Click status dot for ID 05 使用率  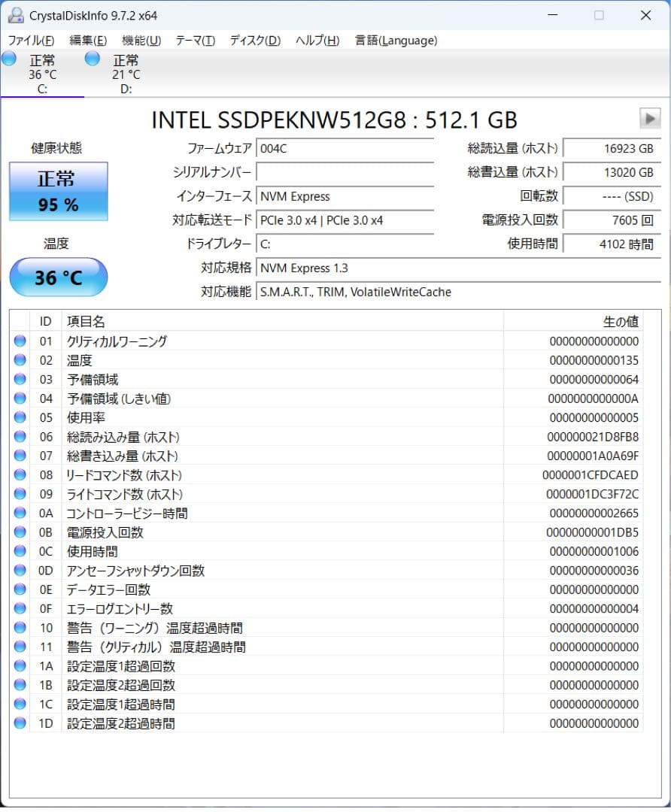click(20, 417)
